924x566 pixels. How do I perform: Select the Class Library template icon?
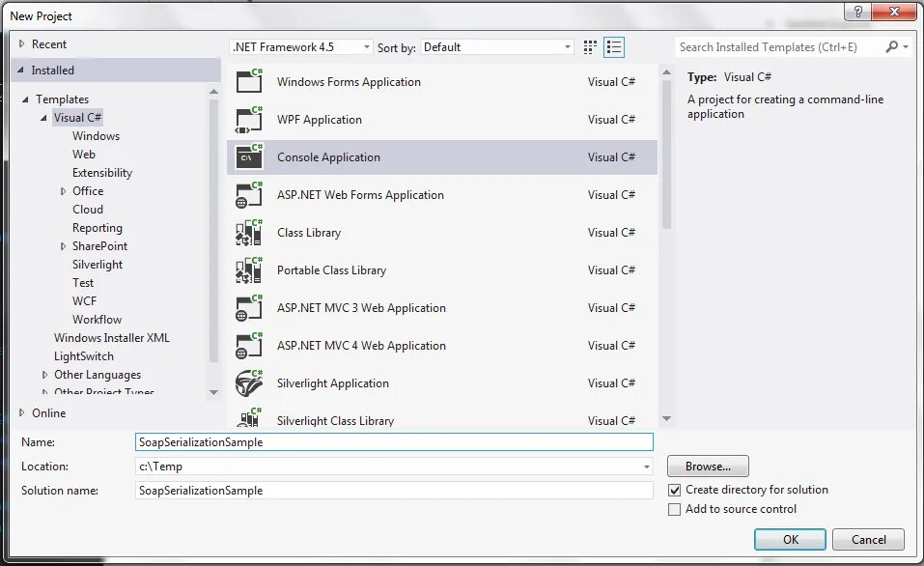(249, 233)
